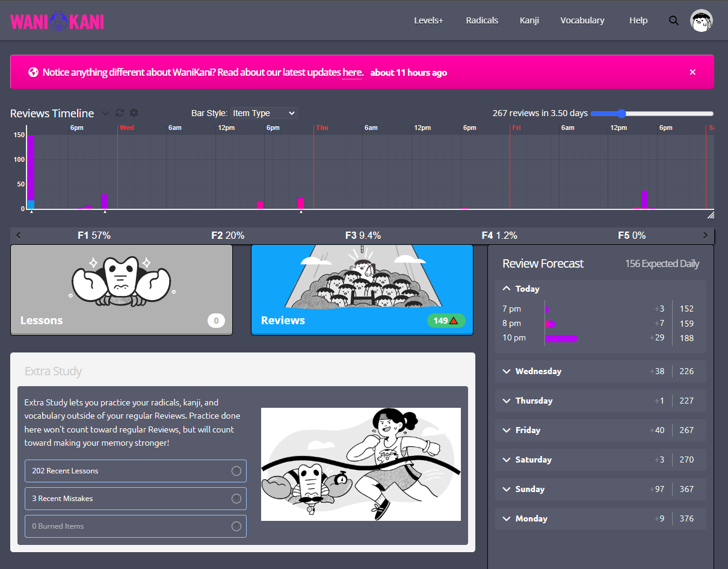Go to next stats with right arrow
Viewport: 728px width, 569px height.
click(706, 236)
